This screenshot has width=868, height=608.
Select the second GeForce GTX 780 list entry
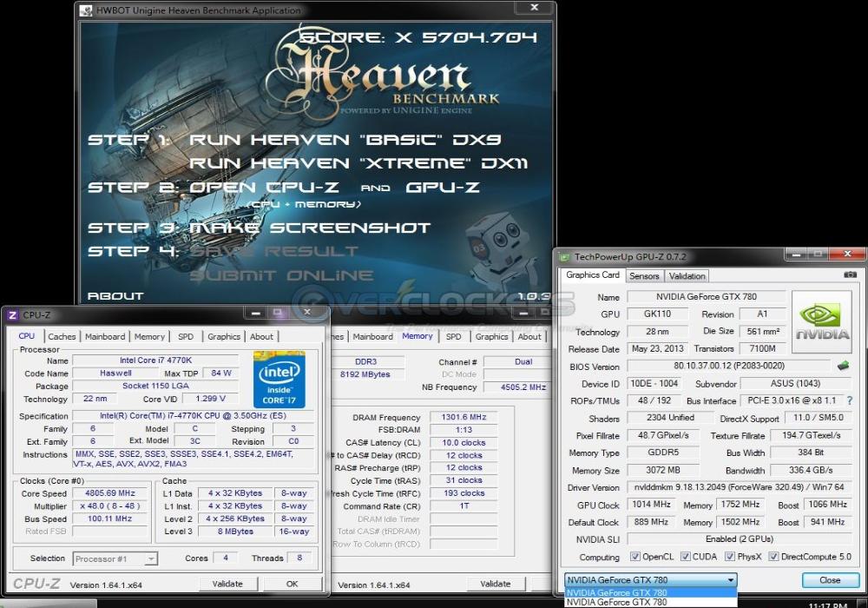tap(650, 602)
